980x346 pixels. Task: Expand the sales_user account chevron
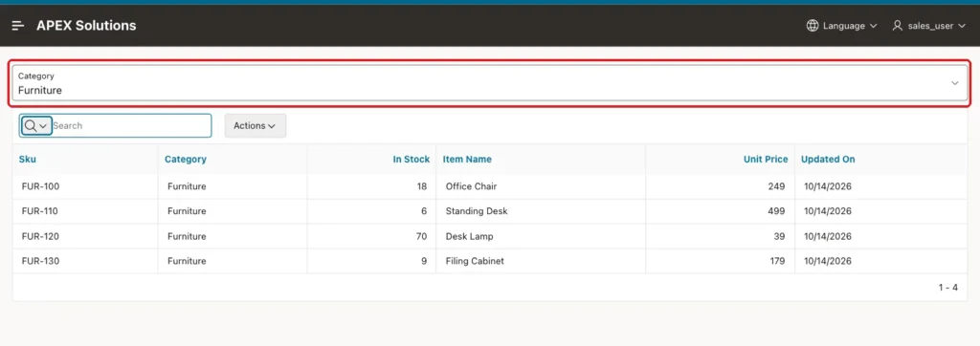[962, 26]
